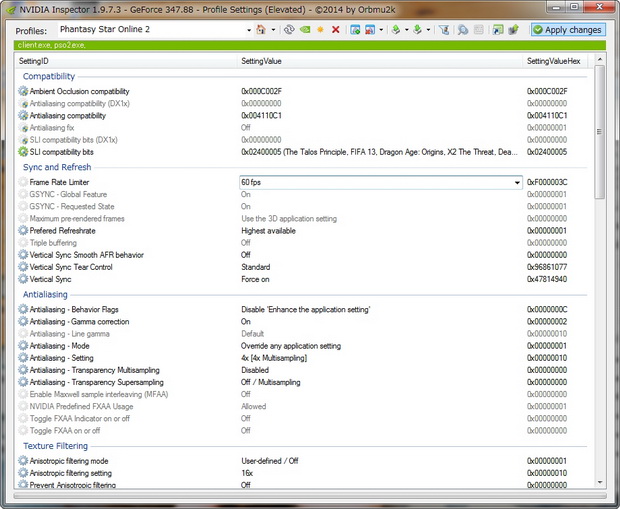Click the Apply changes button

click(x=568, y=30)
